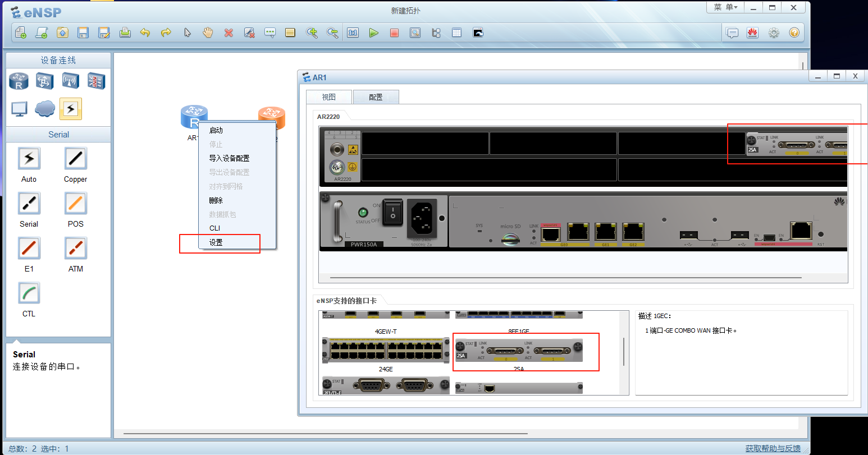Print the topology using printer icon
Viewport: 868px width, 455px height.
(125, 33)
